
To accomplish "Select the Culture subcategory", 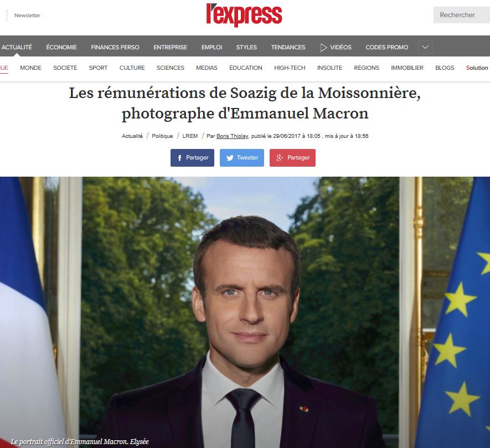I will tap(132, 68).
